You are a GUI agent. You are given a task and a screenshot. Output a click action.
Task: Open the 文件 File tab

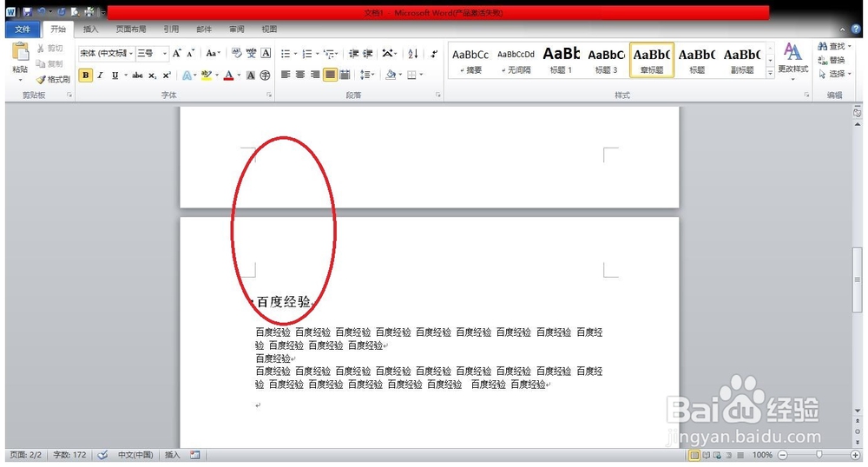[23, 30]
